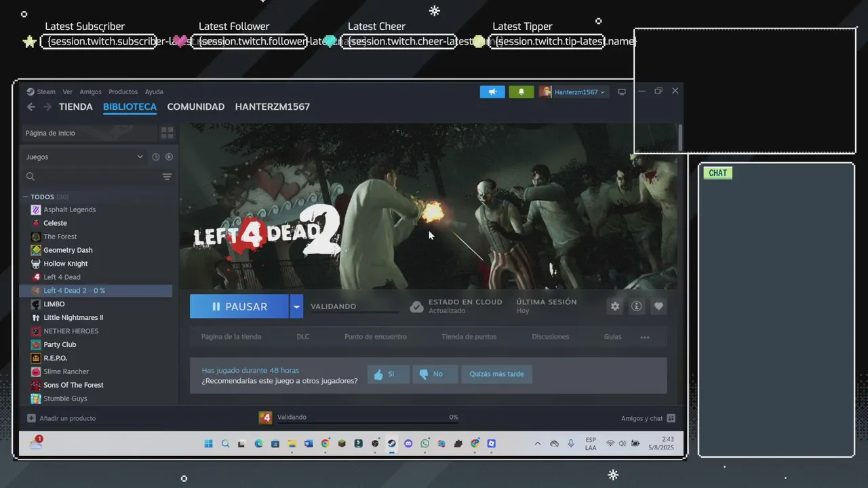This screenshot has width=868, height=488.
Task: Click thumbs down No recommendation button
Action: pos(435,374)
